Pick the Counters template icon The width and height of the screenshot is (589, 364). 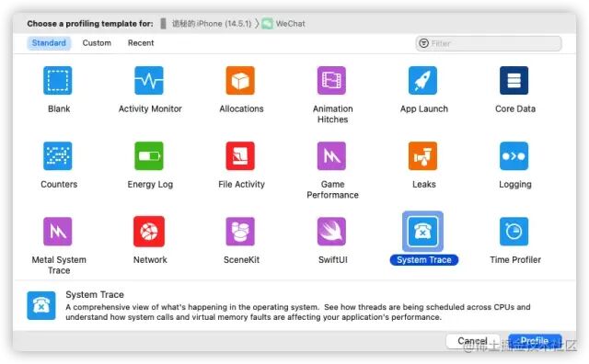[x=57, y=155]
